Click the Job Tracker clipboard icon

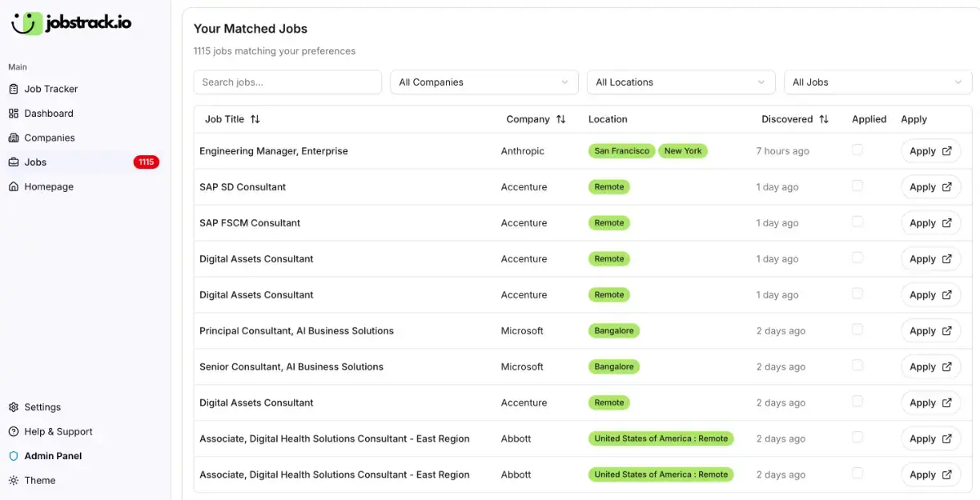(x=13, y=89)
